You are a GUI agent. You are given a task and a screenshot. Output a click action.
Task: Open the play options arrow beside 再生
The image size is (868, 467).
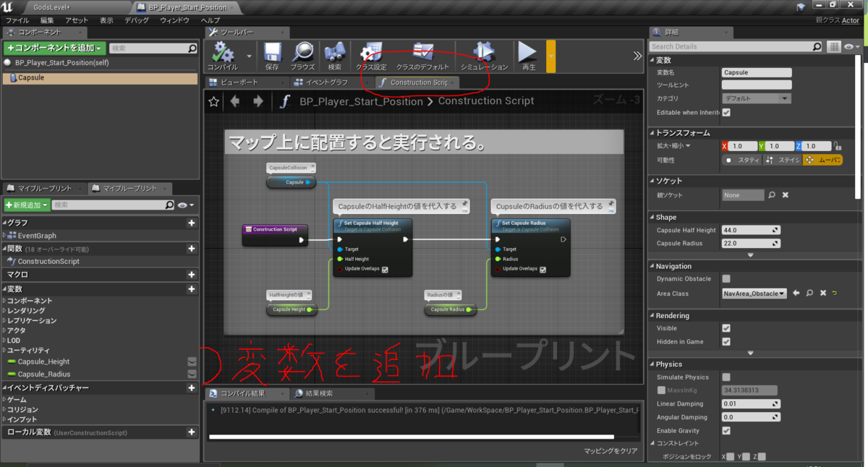click(551, 56)
